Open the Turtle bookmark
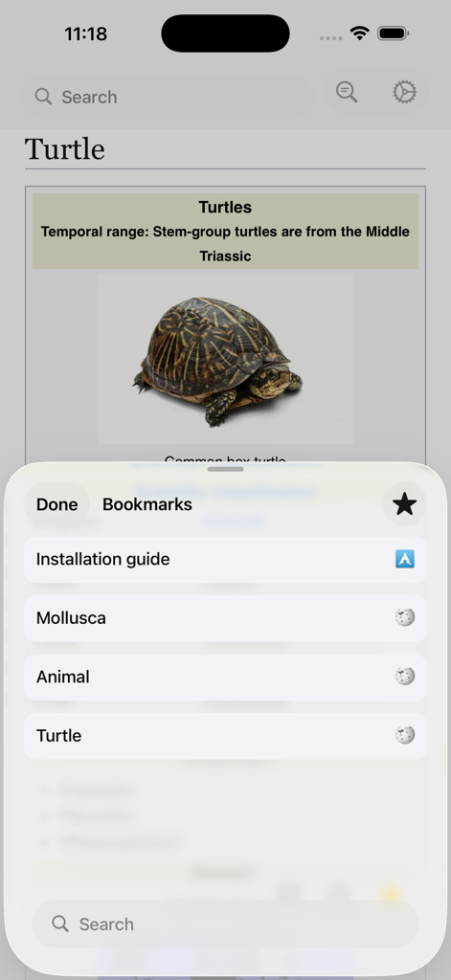This screenshot has width=451, height=980. pos(225,736)
